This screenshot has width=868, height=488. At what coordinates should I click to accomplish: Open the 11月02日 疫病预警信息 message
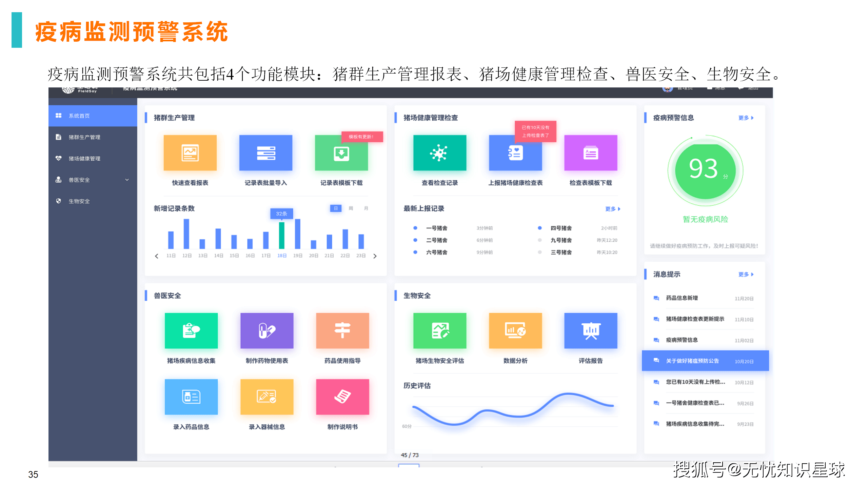(704, 340)
